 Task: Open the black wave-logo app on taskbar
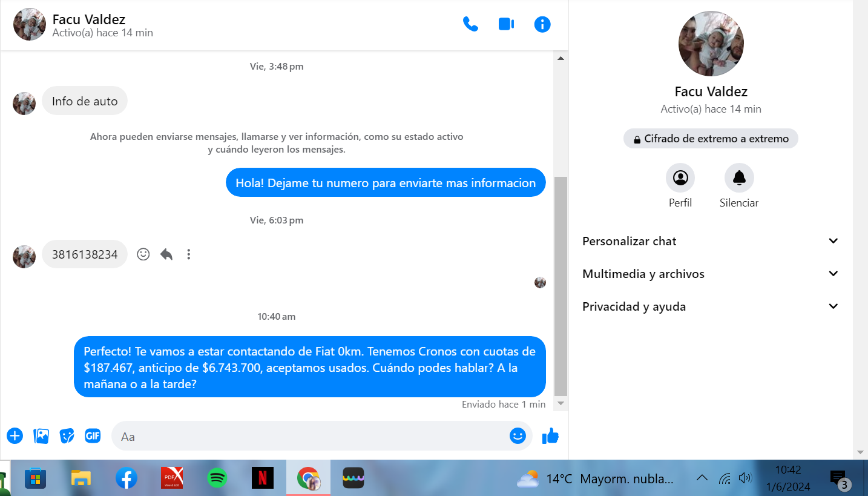(x=353, y=478)
